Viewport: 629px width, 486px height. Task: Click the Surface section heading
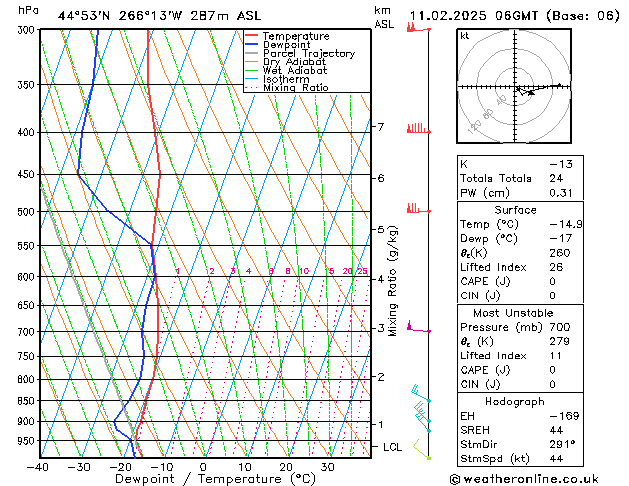click(x=515, y=210)
